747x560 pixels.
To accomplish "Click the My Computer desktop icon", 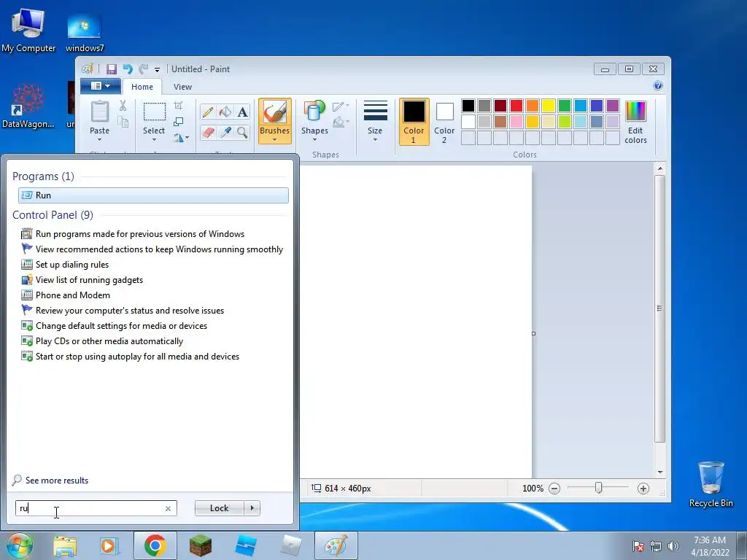I will pos(28,29).
